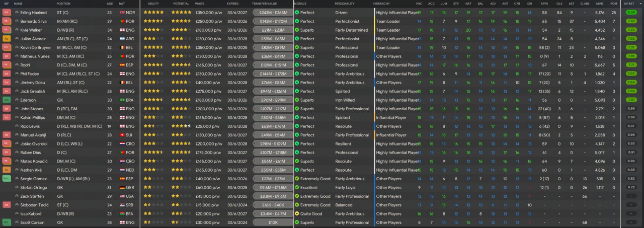The width and height of the screenshot is (644, 228).
Task: Sort by the PERSONALITY column header
Action: (345, 4)
